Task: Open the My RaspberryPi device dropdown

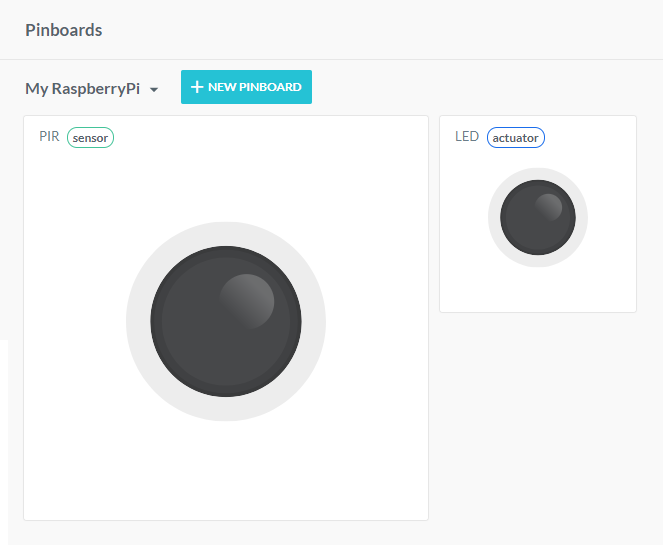Action: point(82,89)
